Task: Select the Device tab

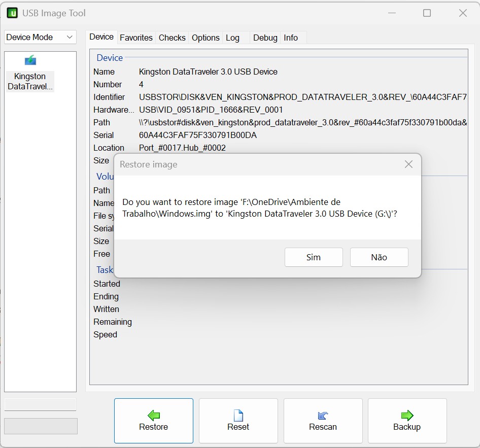Action: (101, 37)
